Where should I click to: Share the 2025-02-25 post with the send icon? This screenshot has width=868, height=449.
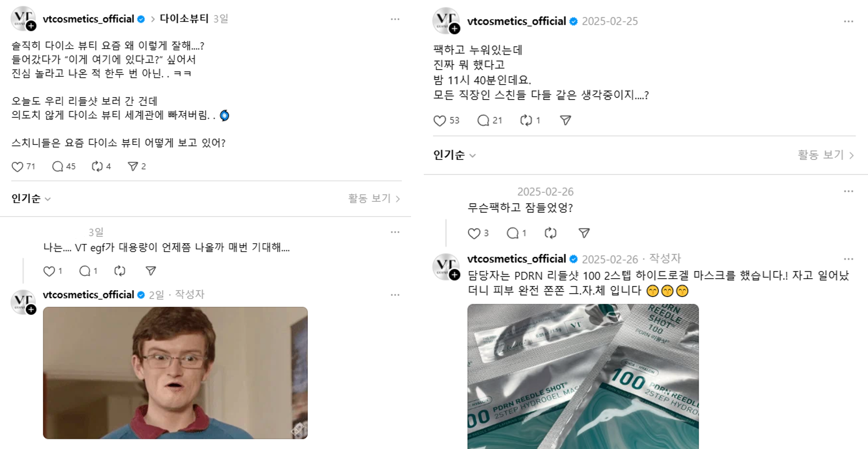tap(565, 120)
